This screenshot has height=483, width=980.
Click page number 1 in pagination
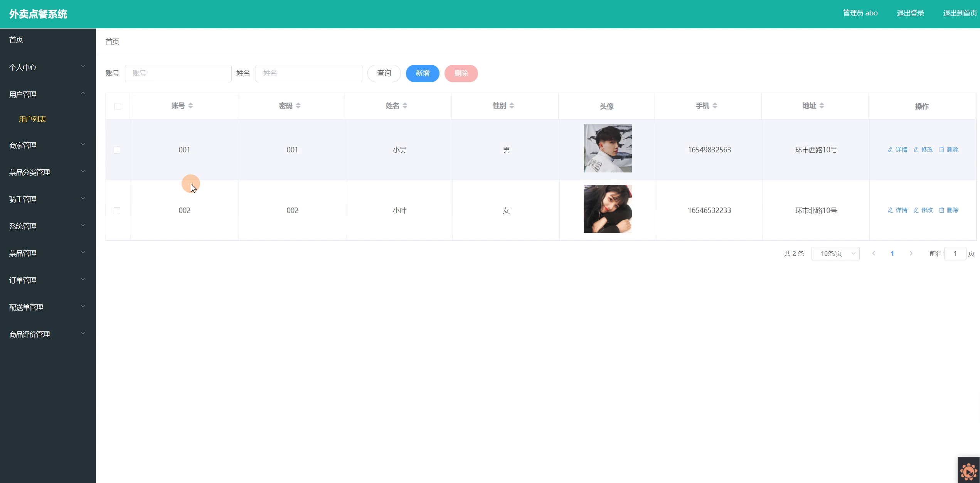pyautogui.click(x=892, y=253)
